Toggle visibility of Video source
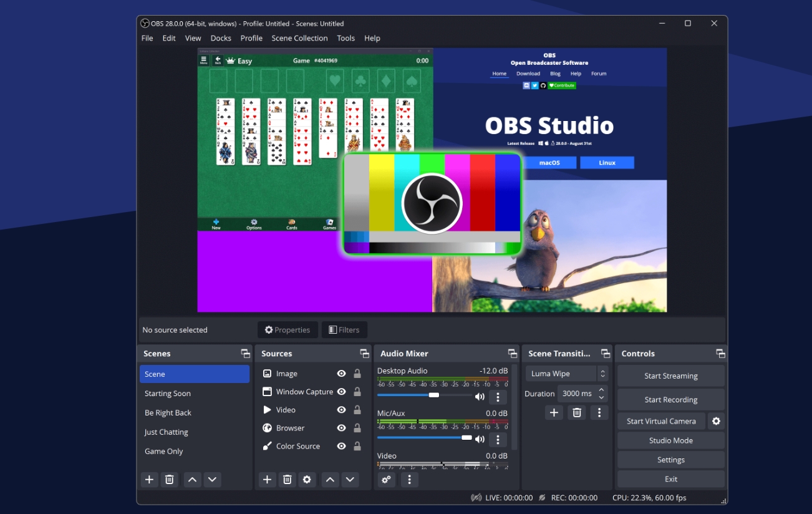 point(341,410)
